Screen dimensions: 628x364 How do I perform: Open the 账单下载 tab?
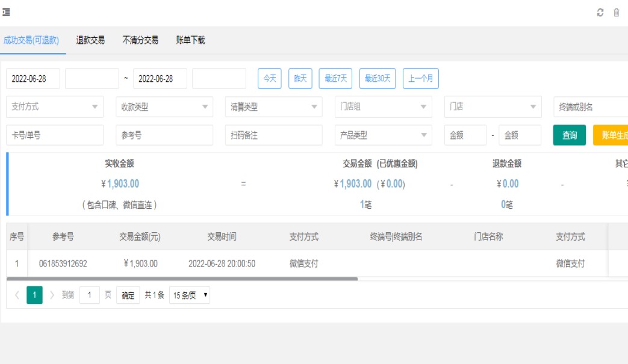(190, 40)
